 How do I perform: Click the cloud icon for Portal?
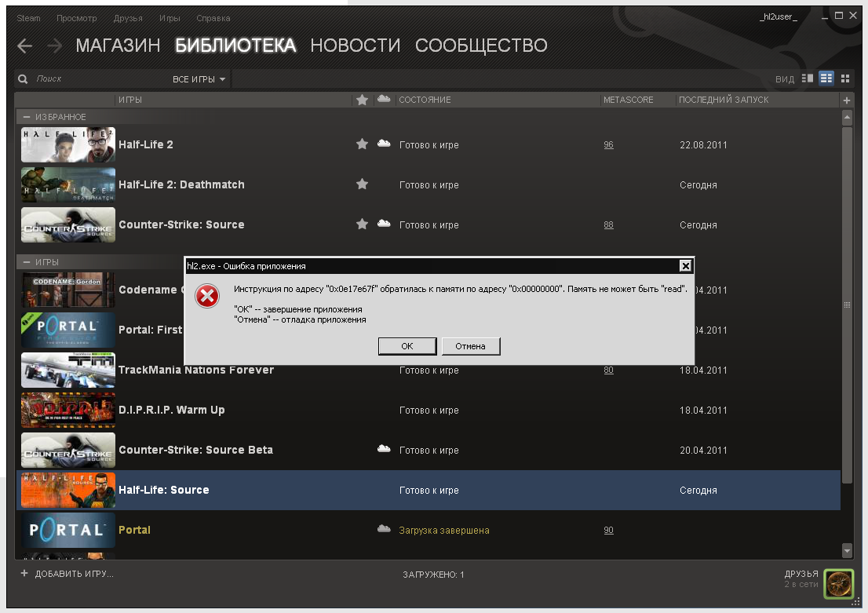pyautogui.click(x=384, y=529)
